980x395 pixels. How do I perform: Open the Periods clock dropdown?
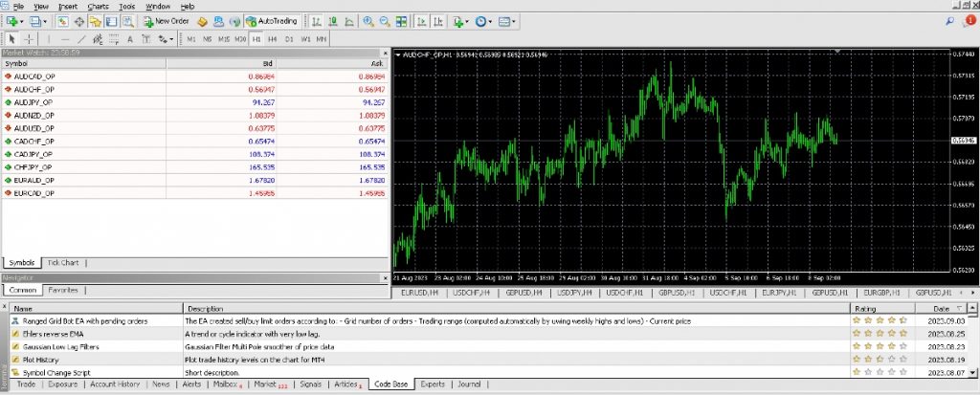483,21
